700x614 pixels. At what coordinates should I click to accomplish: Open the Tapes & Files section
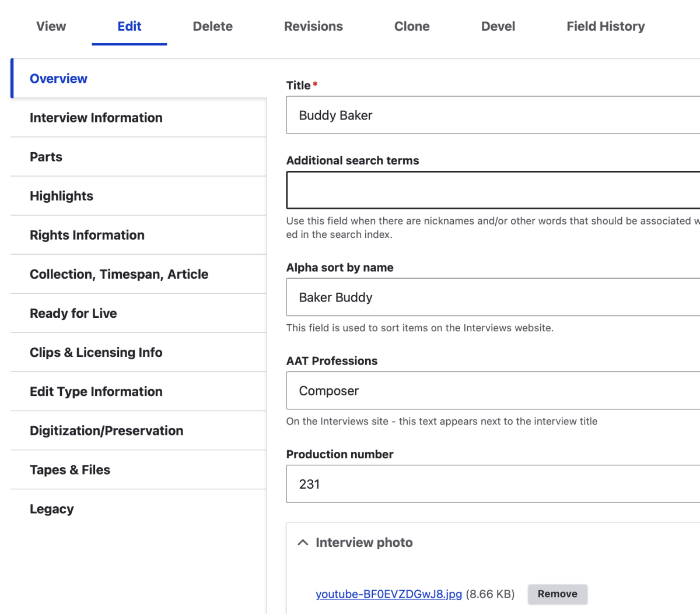(70, 469)
